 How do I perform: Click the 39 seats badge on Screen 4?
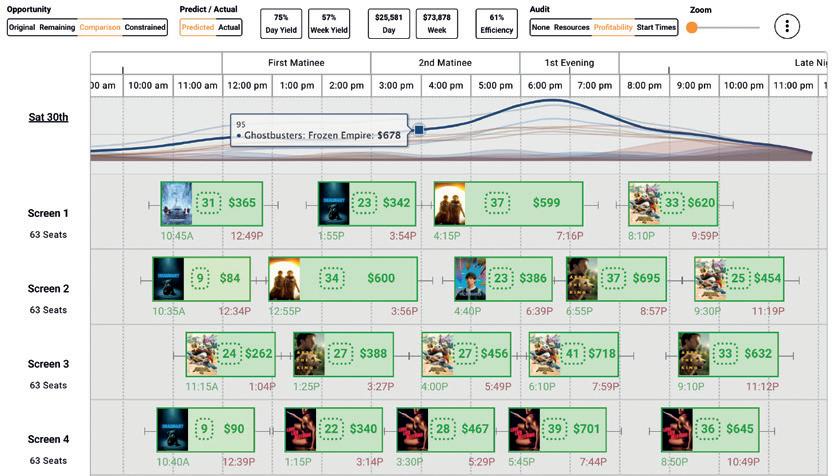[554, 429]
